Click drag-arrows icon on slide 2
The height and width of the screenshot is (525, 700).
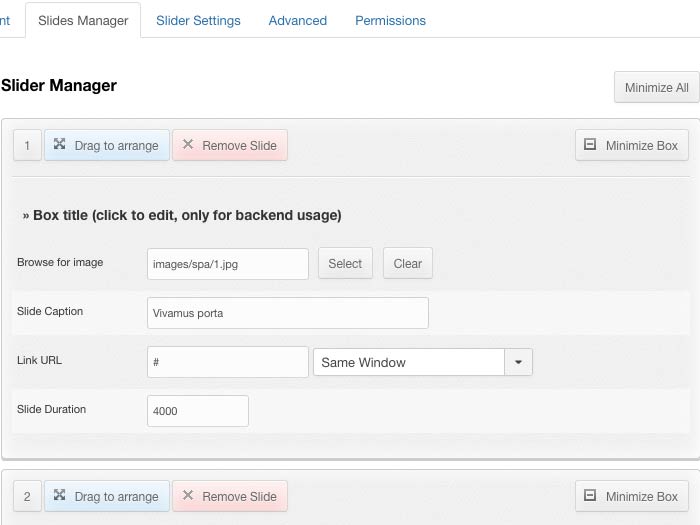point(60,496)
